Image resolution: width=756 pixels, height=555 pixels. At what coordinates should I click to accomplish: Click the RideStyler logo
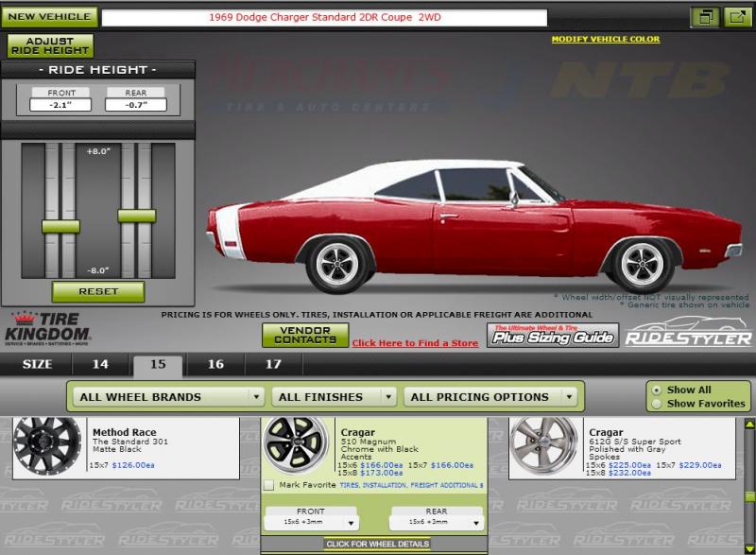click(x=689, y=332)
